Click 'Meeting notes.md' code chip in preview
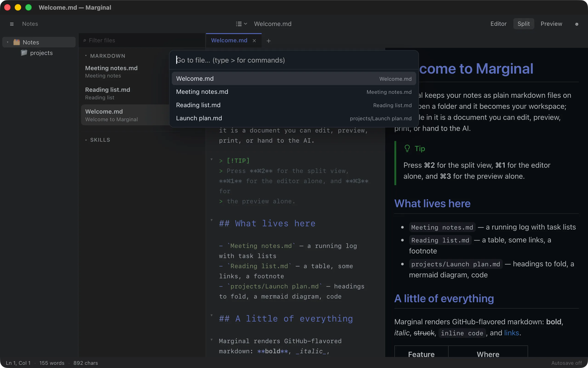The image size is (588, 368). (442, 227)
